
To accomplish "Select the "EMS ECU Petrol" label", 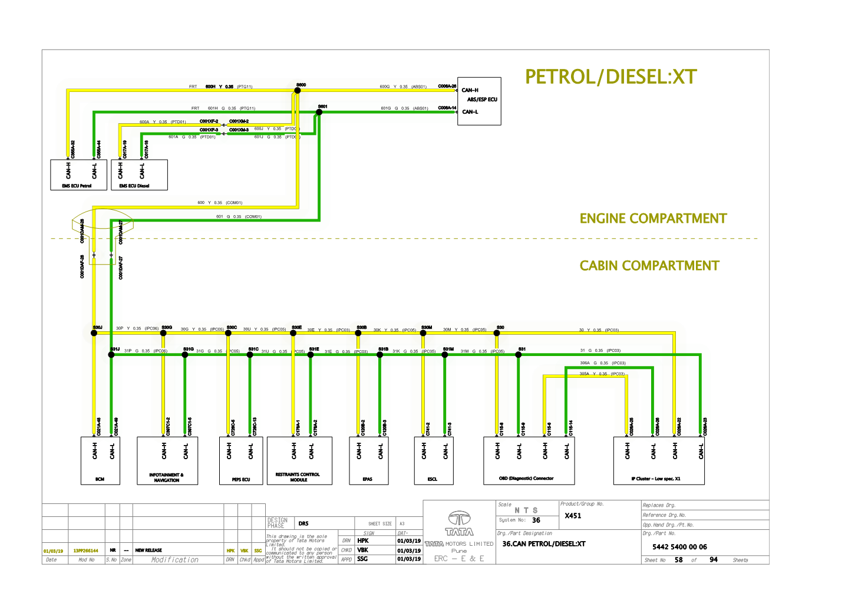I will pyautogui.click(x=77, y=186).
